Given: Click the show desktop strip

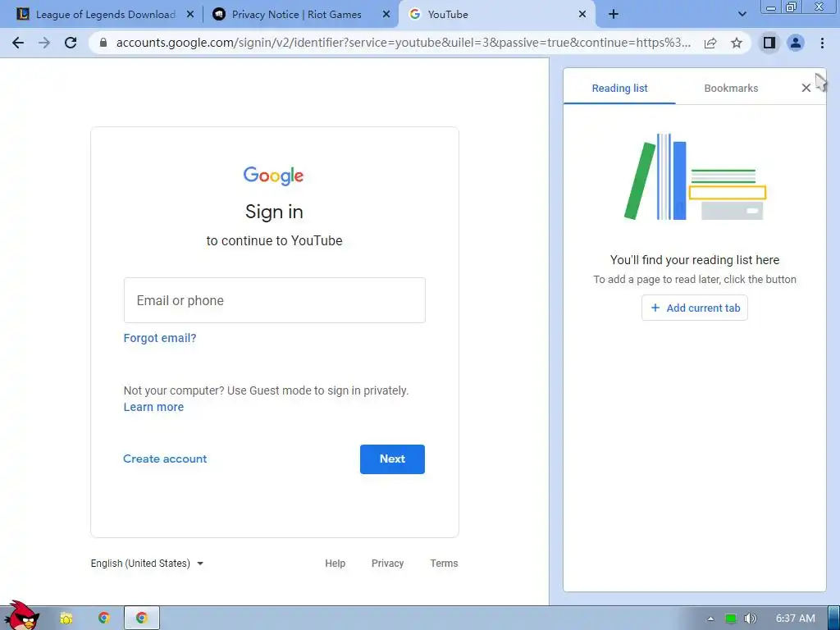Looking at the screenshot, I should tap(834, 619).
